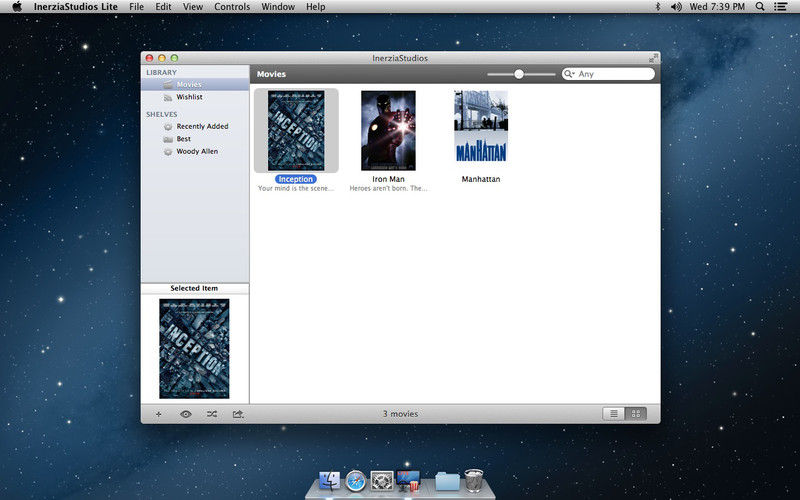Click the 'Your mind is the scene...' tagline
The width and height of the screenshot is (800, 500).
296,188
